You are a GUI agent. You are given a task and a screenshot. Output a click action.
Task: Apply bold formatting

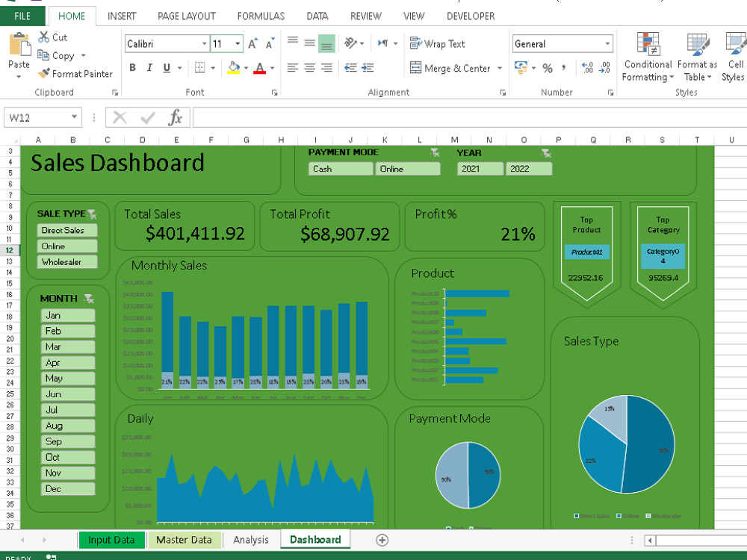click(132, 67)
